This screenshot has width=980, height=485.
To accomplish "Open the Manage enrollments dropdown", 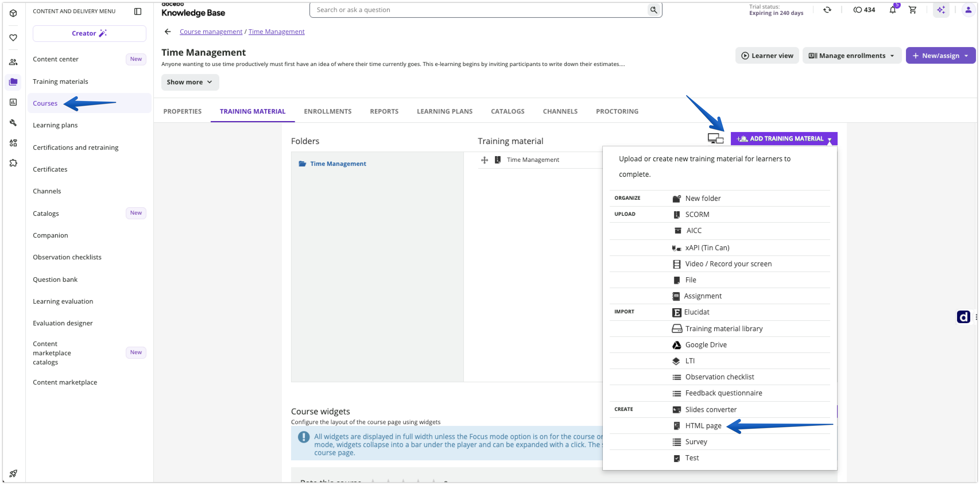I will pos(851,56).
